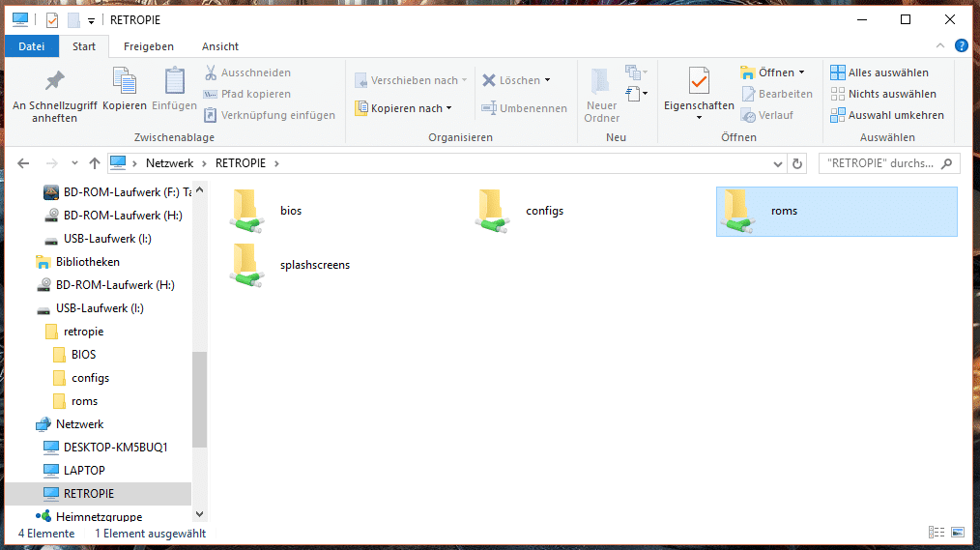Click Nichts auswählen
Viewport: 980px width, 550px height.
[883, 94]
